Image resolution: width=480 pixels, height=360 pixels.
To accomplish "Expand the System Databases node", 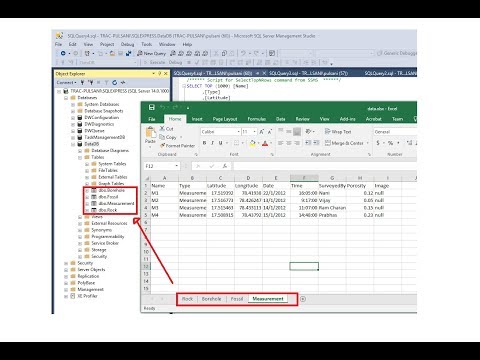I will (x=73, y=104).
